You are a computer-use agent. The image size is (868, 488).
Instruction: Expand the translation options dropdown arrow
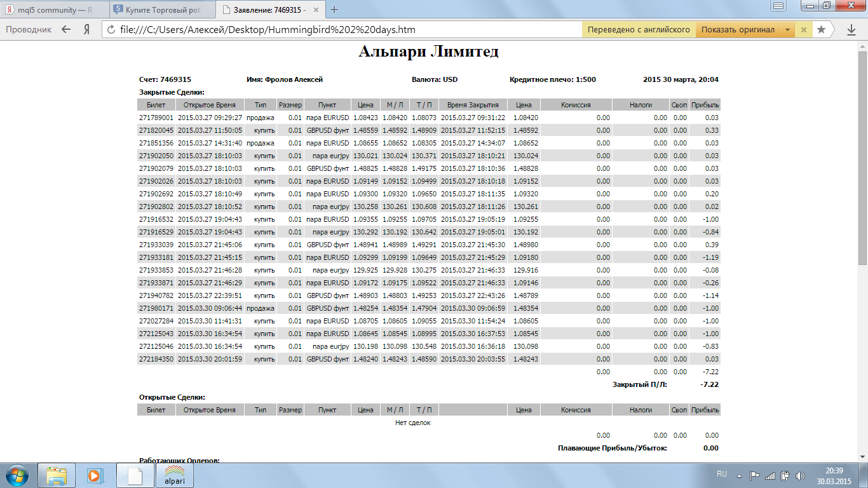coord(787,30)
